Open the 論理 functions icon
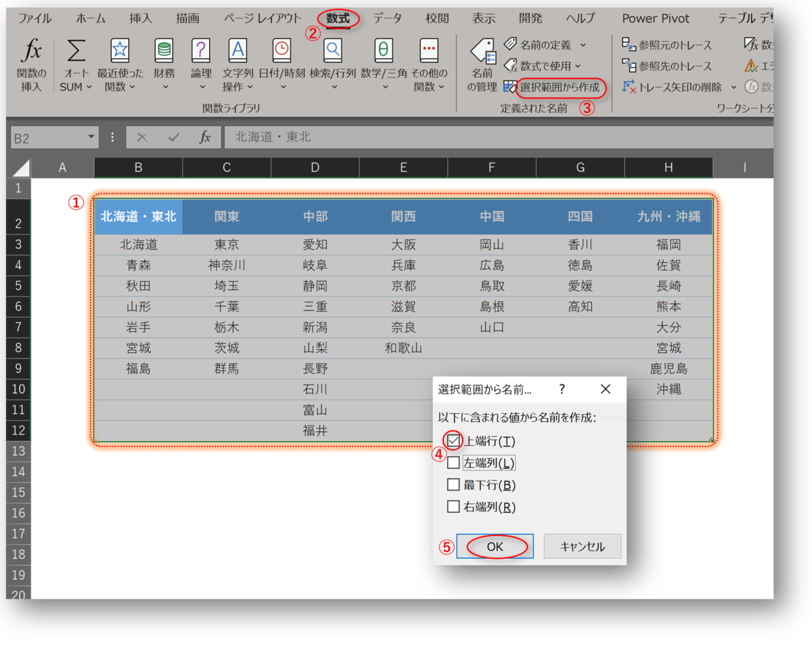Image resolution: width=812 pixels, height=646 pixels. point(201,51)
